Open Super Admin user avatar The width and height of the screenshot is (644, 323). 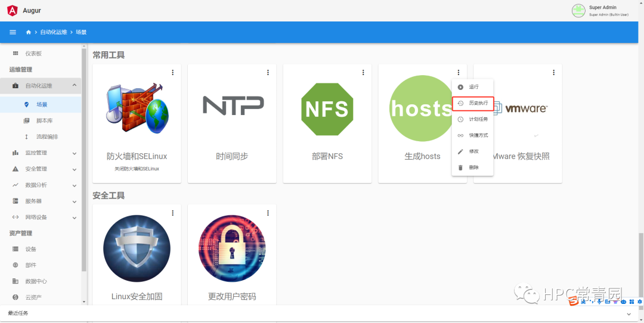click(578, 10)
